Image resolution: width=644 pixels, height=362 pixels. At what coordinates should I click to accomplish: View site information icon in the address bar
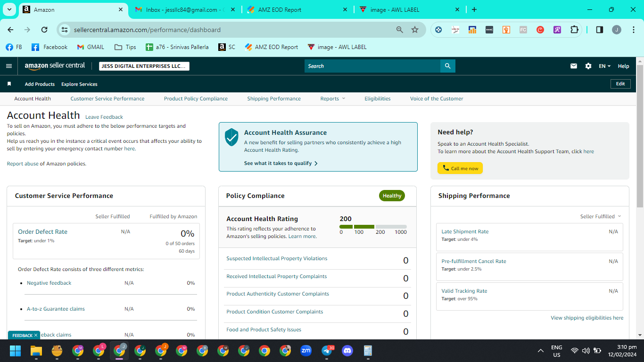click(x=65, y=30)
